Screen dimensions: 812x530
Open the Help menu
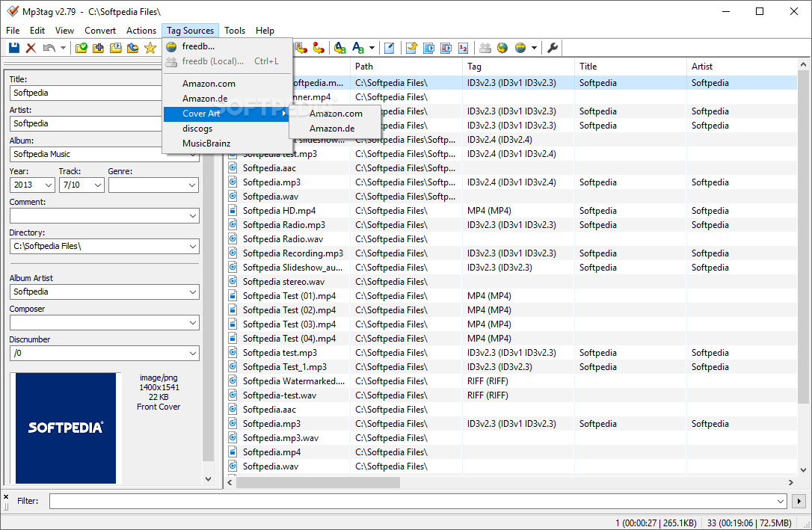[x=265, y=31]
